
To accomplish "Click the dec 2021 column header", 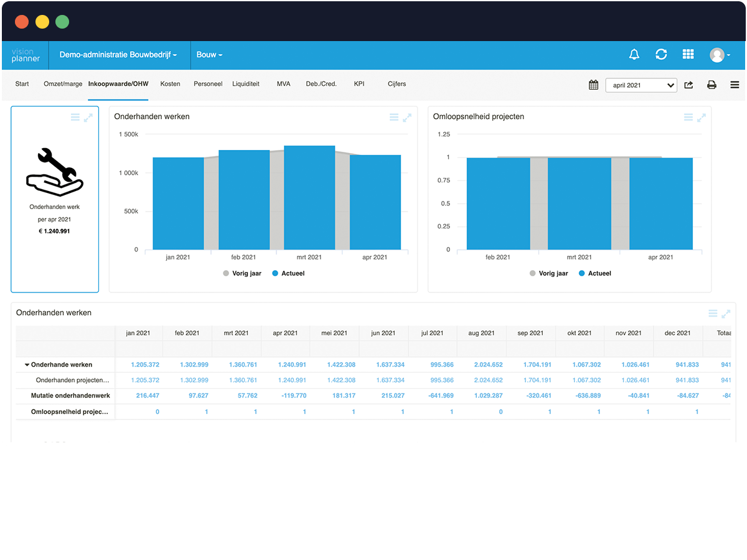I will (x=678, y=333).
